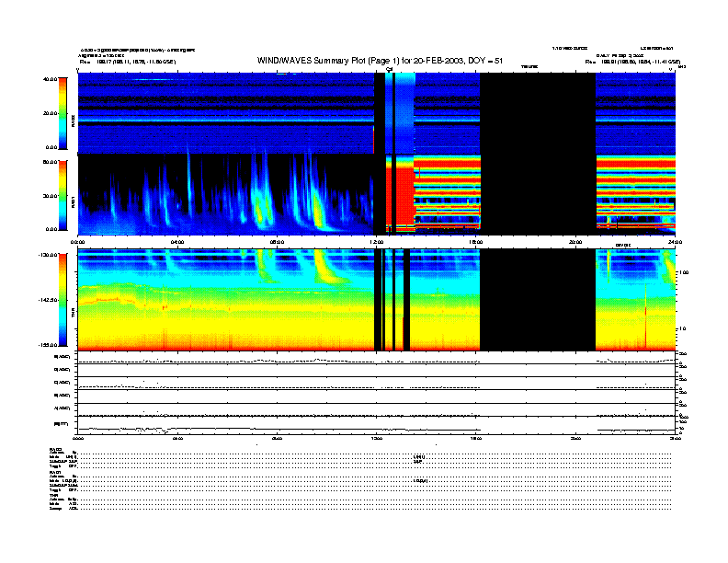Click the large black data gap in top spectrogram
The width and height of the screenshot is (728, 563).
pyautogui.click(x=538, y=113)
